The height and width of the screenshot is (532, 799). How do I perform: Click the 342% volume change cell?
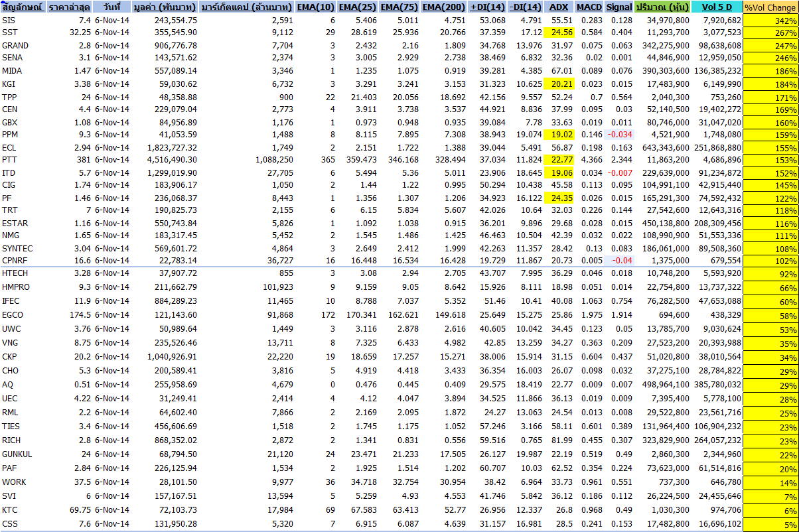point(770,21)
